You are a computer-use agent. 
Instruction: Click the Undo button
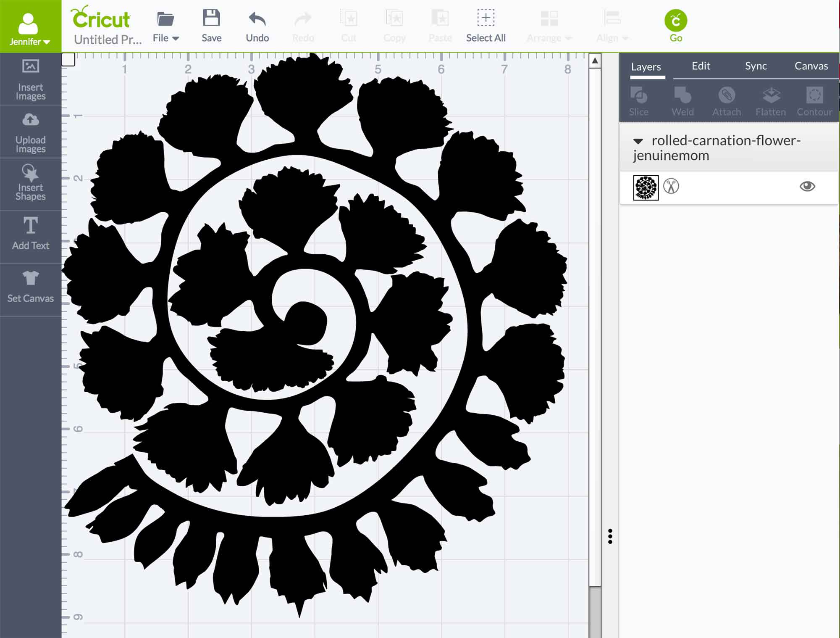point(258,26)
